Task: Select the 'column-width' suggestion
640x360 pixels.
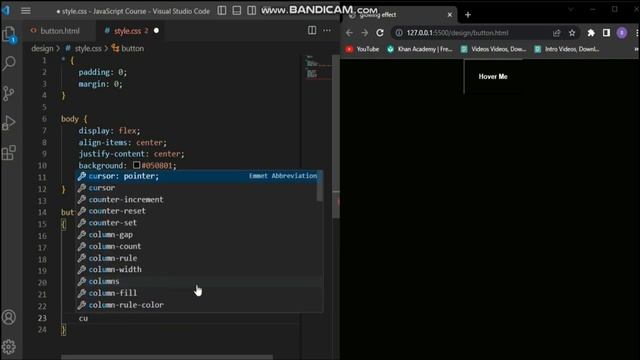Action: pos(198,269)
